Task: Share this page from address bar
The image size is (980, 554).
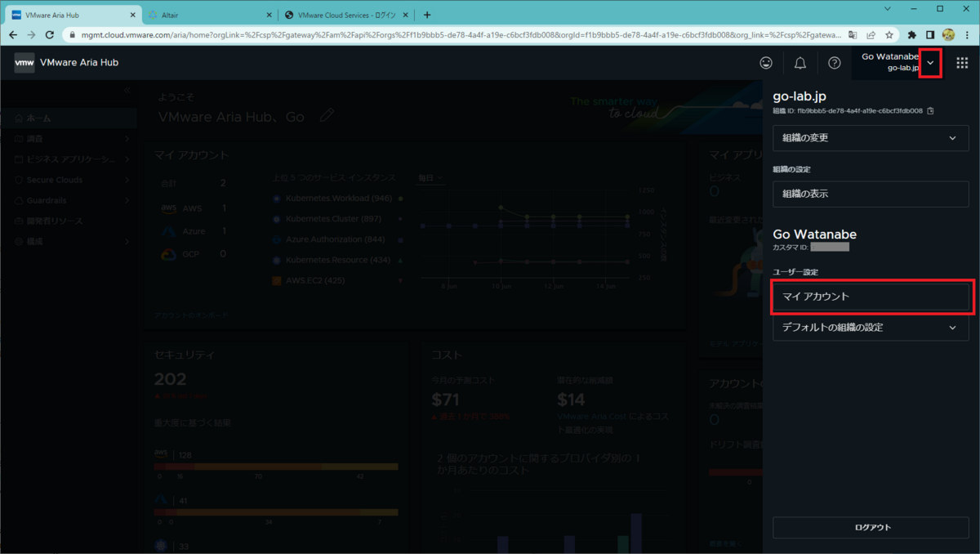Action: click(871, 35)
